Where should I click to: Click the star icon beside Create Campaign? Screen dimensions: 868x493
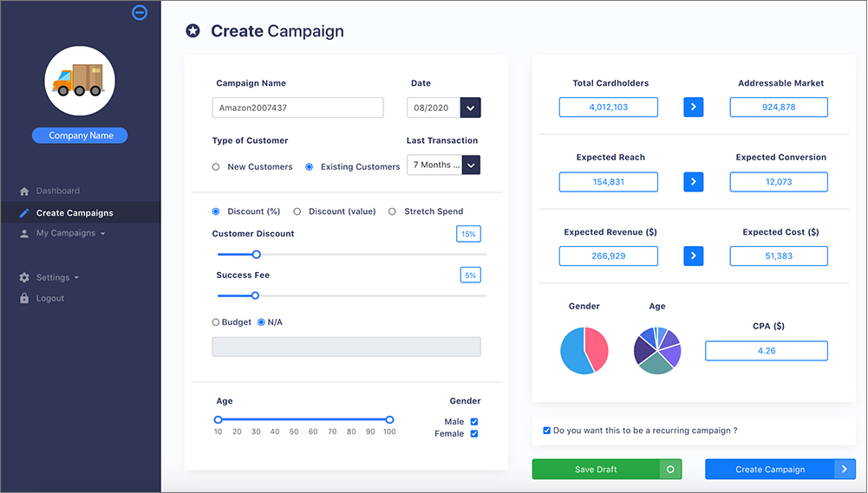coord(193,31)
